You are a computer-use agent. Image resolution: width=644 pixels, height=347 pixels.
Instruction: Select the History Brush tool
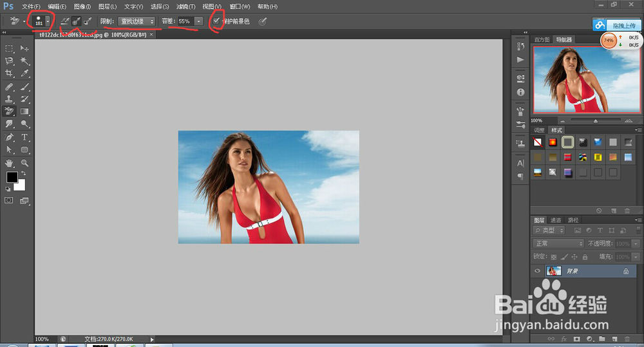tap(24, 99)
